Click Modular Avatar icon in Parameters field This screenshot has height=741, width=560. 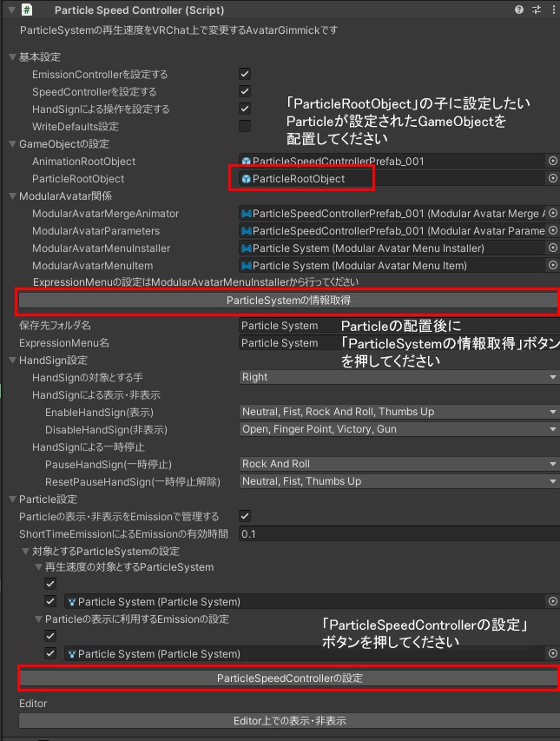tap(246, 231)
